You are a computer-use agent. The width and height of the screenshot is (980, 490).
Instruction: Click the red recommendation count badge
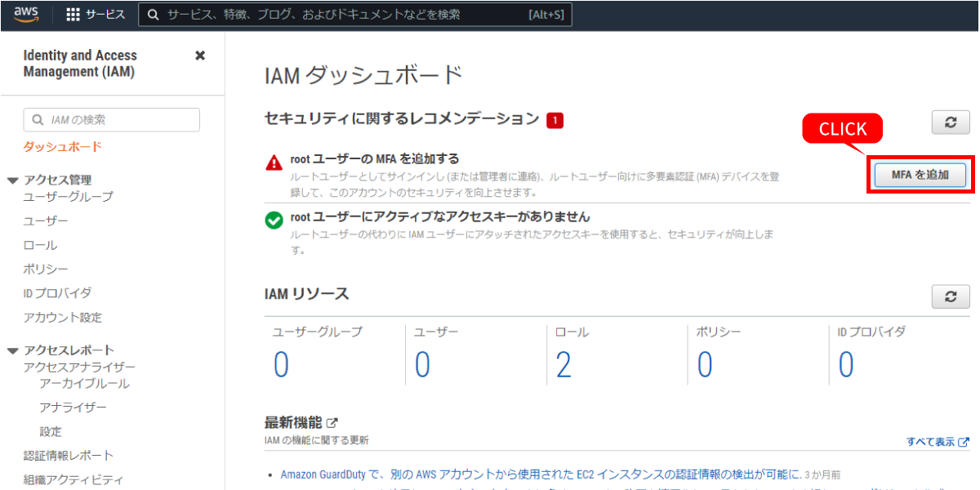555,120
